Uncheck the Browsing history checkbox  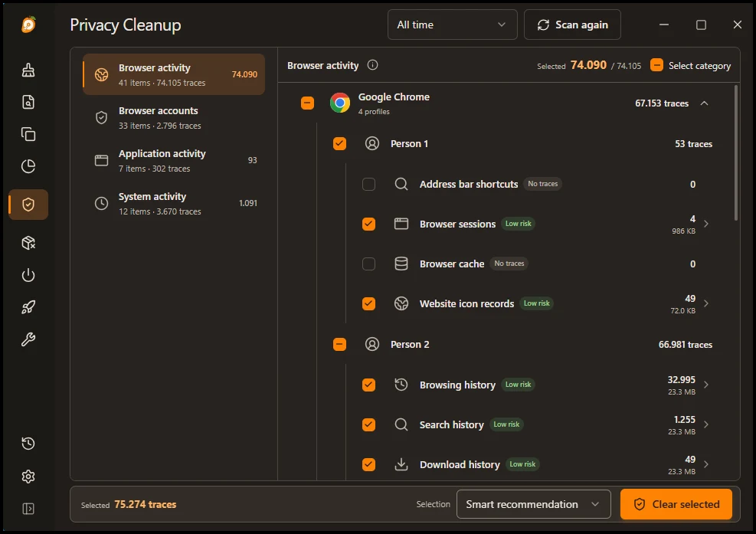pyautogui.click(x=369, y=385)
